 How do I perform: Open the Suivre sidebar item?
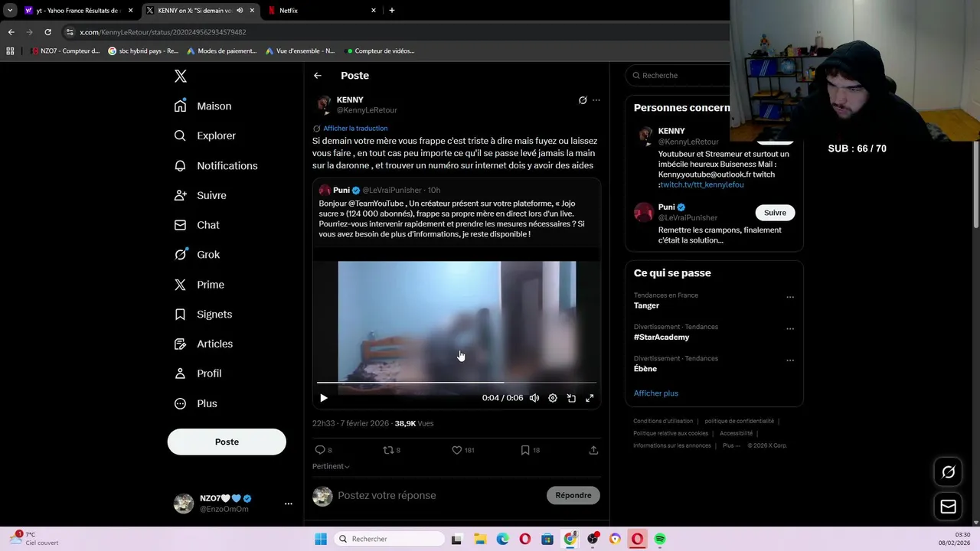pos(201,195)
